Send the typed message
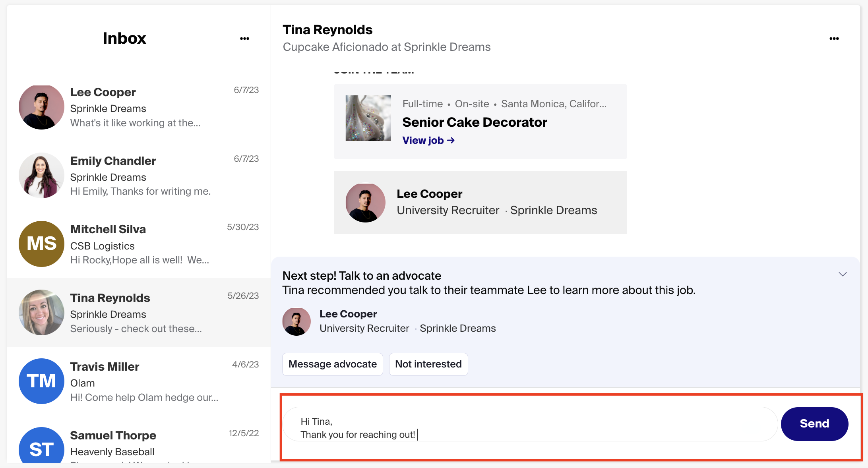 (x=814, y=424)
